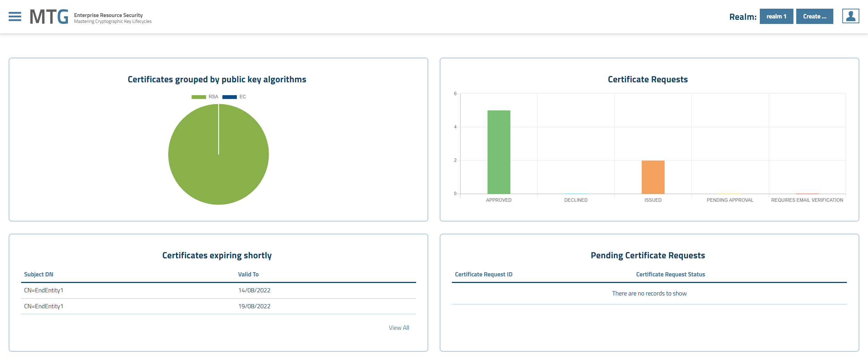Viewport: 868px width, 359px height.
Task: Click the ISSUED axis label
Action: 653,200
